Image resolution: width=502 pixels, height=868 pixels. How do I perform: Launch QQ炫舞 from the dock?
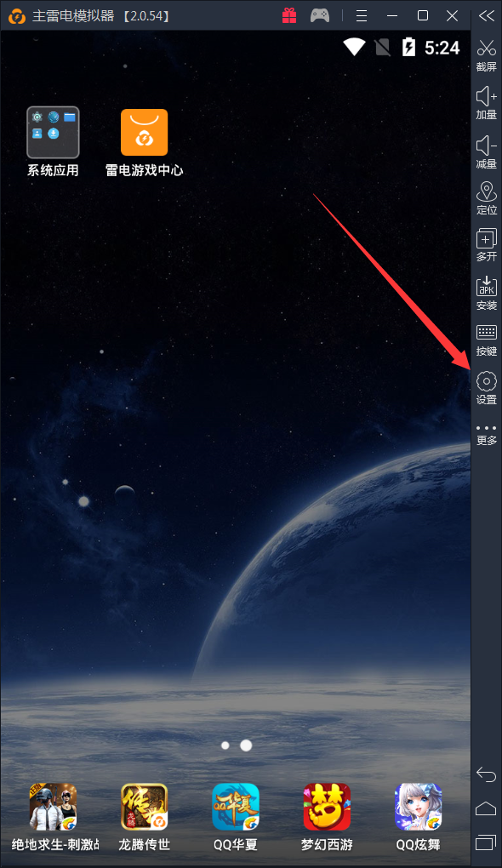(x=419, y=807)
